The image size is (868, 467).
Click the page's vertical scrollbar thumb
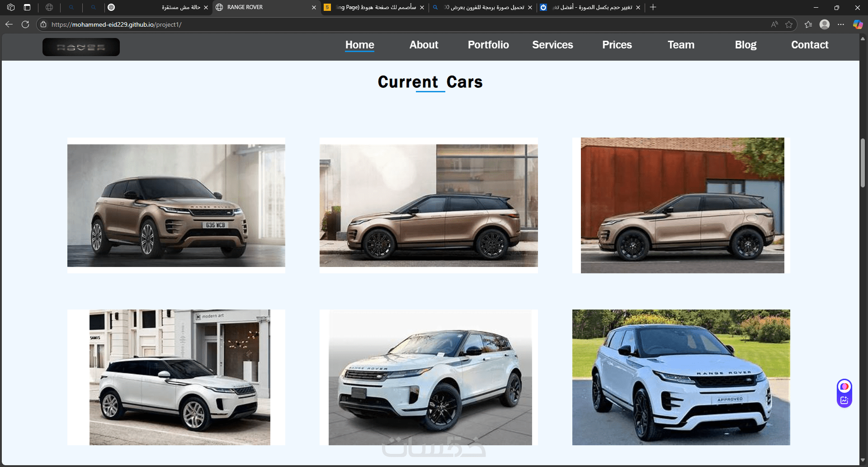[863, 163]
